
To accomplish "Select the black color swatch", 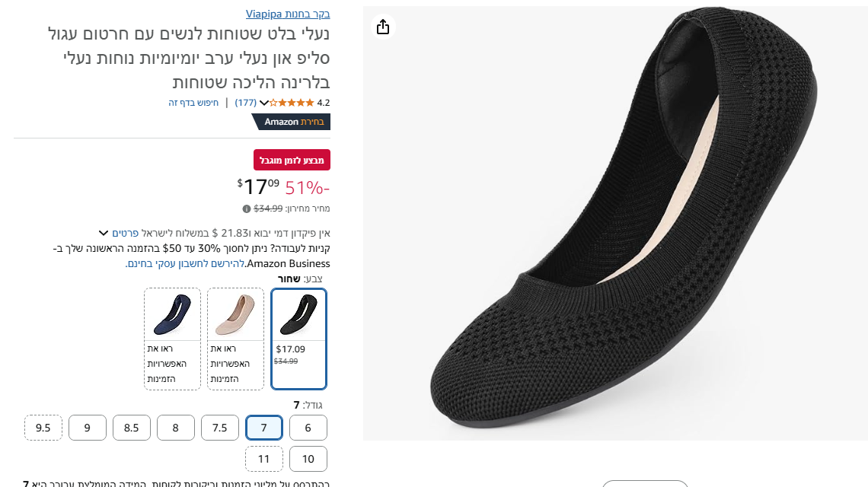I will [x=298, y=339].
